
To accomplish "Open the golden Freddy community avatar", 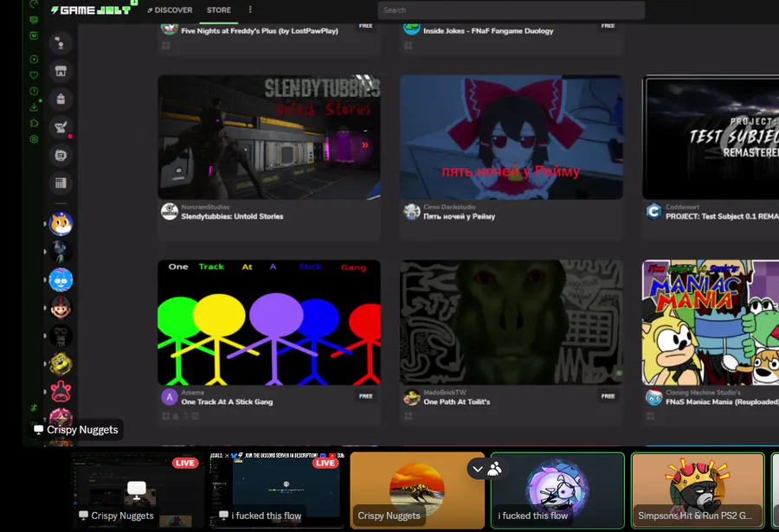I will tap(61, 363).
